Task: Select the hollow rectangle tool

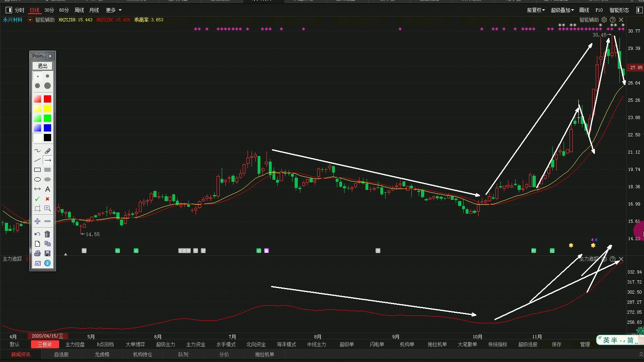Action: [37, 170]
